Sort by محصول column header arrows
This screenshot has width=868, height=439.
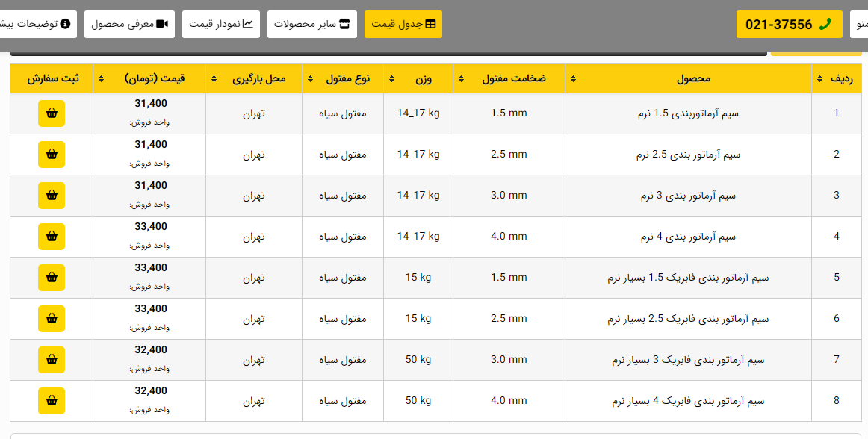[x=573, y=78]
